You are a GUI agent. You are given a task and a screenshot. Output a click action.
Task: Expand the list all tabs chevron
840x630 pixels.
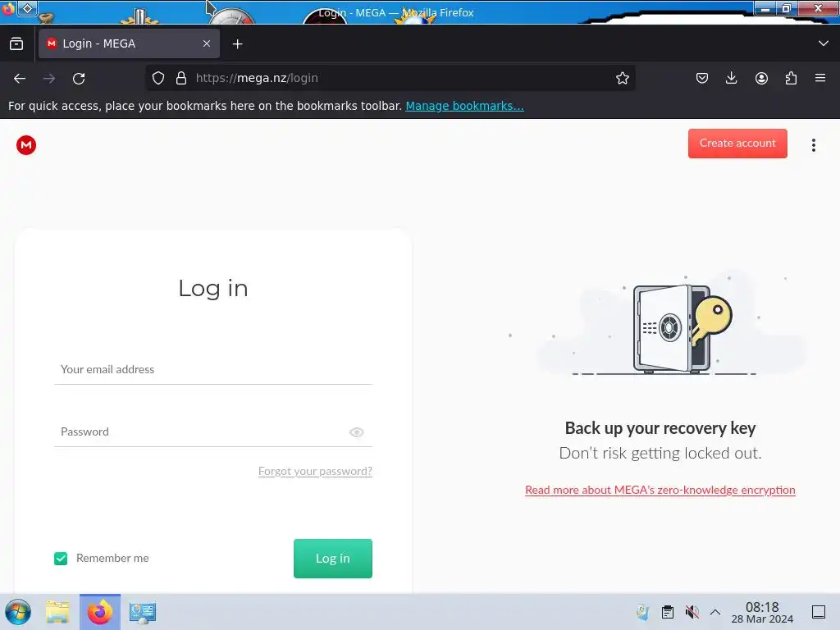[x=824, y=43]
